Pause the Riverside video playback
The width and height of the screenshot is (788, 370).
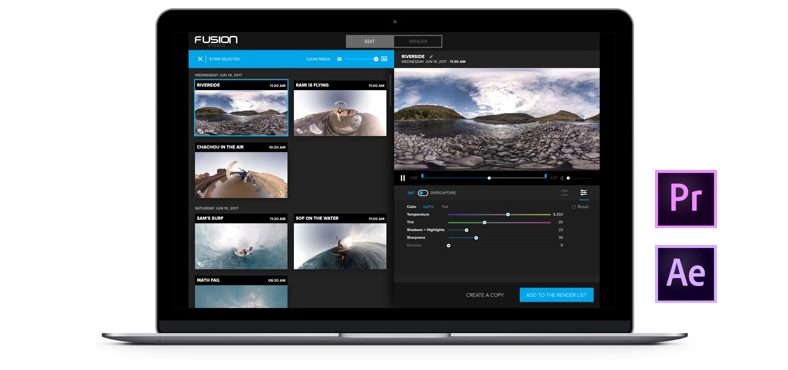click(403, 178)
